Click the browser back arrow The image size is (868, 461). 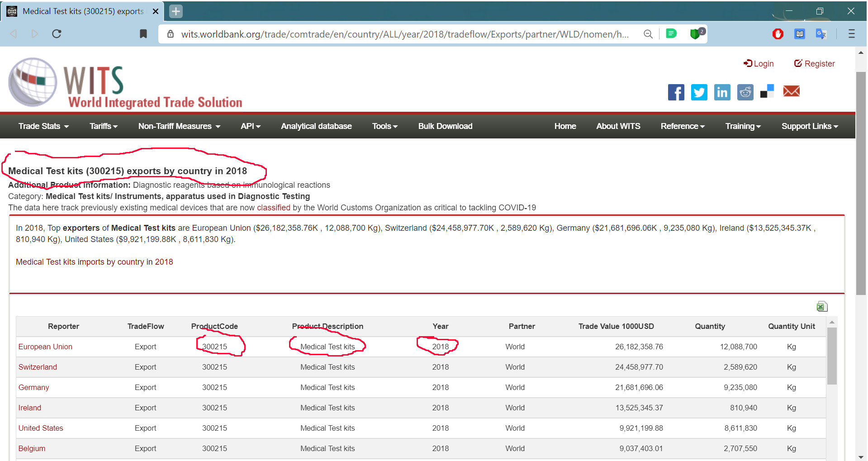coord(14,34)
